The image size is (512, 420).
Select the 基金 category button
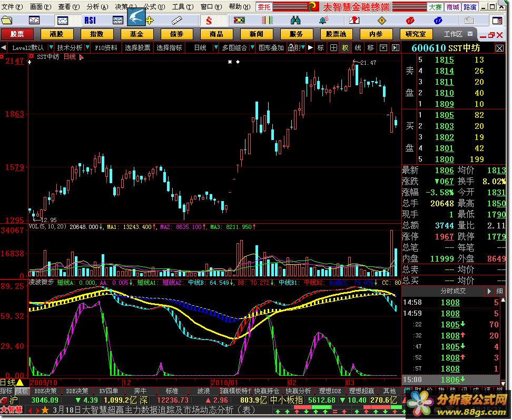pyautogui.click(x=136, y=34)
